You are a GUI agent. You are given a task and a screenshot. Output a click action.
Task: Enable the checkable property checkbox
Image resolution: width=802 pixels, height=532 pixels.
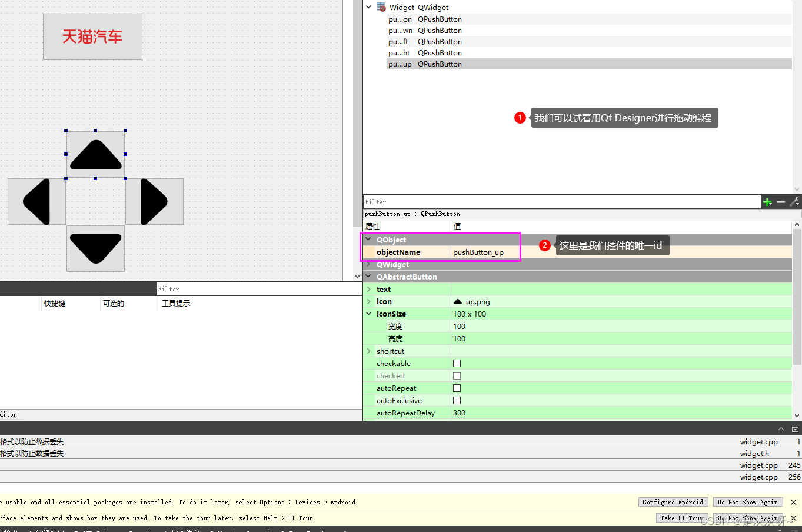[457, 364]
